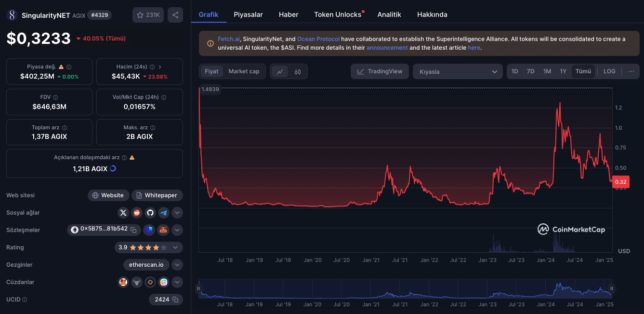Image resolution: width=644 pixels, height=314 pixels.
Task: Click the chart navigator timeline overview
Action: point(405,288)
